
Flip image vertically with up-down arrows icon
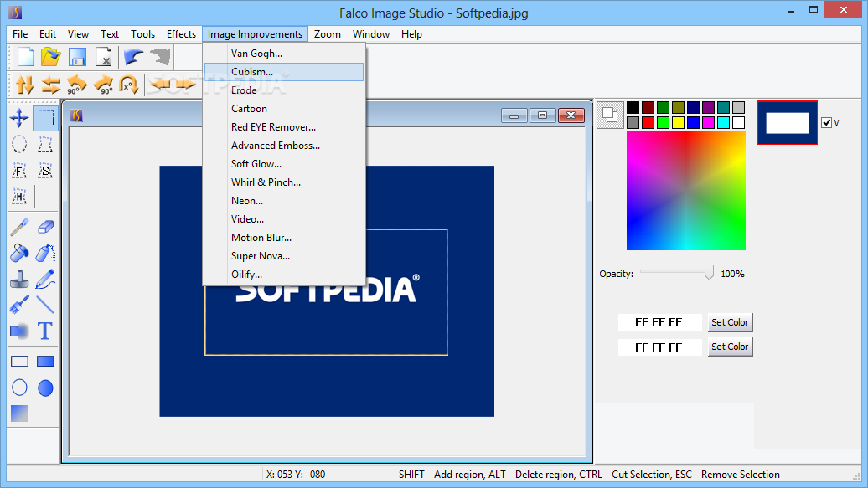pos(25,85)
